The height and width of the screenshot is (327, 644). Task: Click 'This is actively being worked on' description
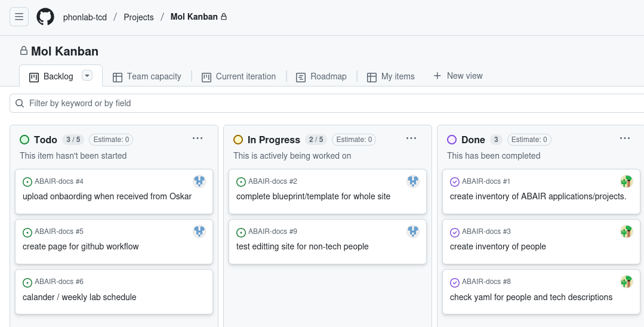pyautogui.click(x=292, y=156)
